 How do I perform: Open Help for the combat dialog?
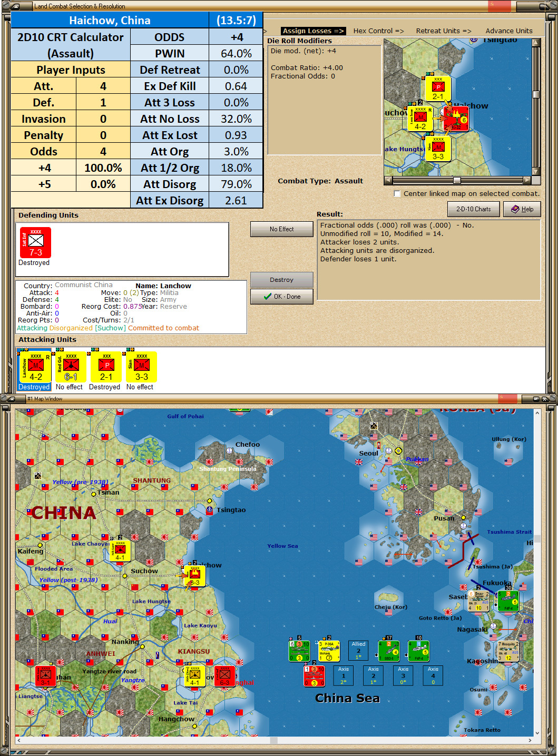(x=522, y=209)
